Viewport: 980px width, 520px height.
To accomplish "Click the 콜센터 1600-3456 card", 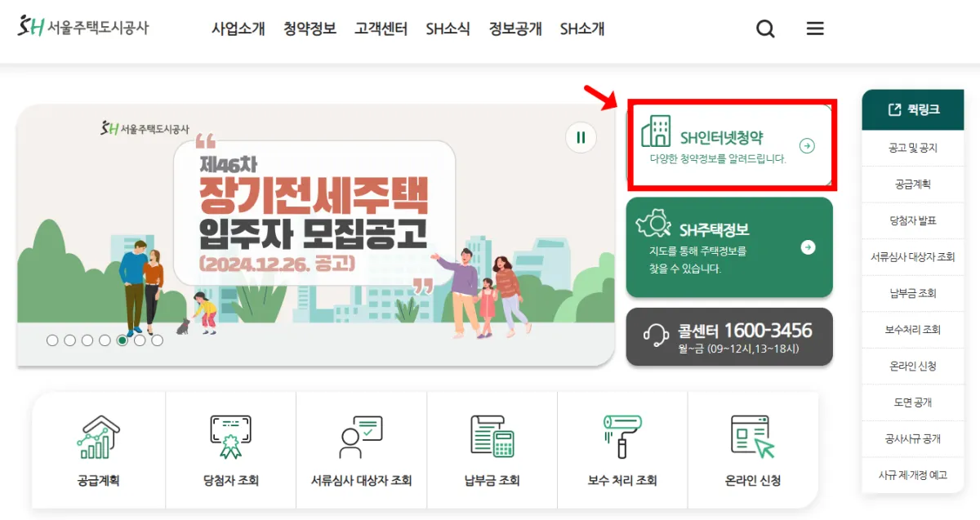I will pyautogui.click(x=729, y=336).
